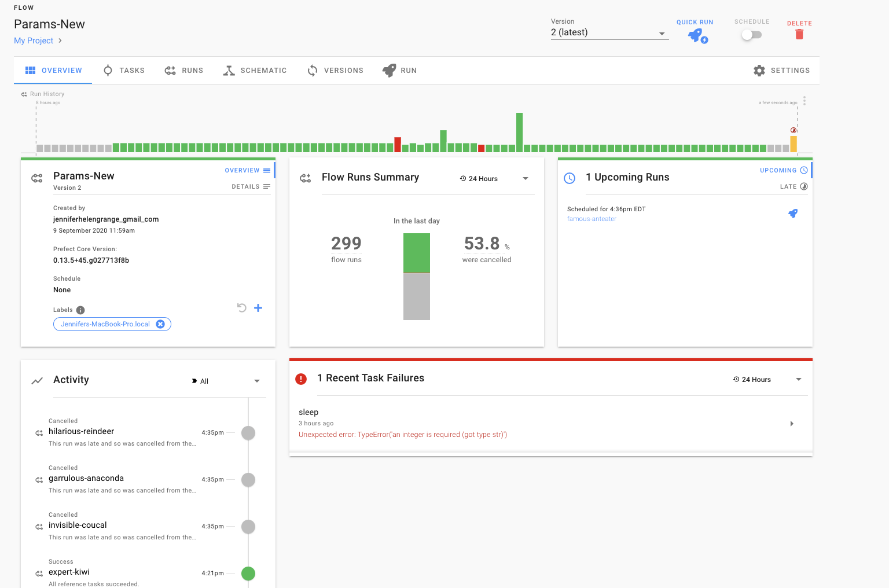Change Flow Runs Summary 24 Hours timeframe
This screenshot has height=588, width=889.
click(494, 178)
